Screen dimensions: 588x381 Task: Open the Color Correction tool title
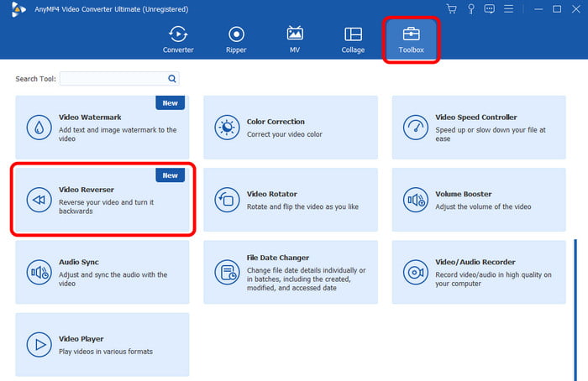(x=276, y=122)
